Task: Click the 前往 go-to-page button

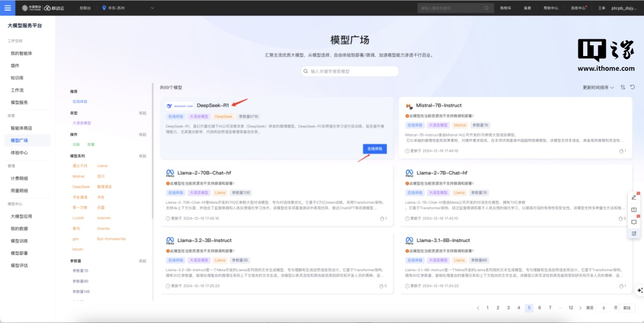Action: (x=627, y=308)
